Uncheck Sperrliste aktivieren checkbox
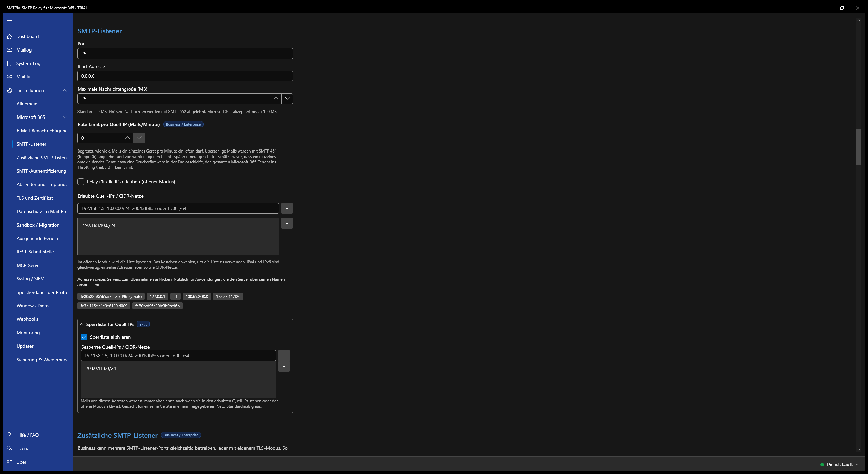This screenshot has height=474, width=868. (84, 337)
